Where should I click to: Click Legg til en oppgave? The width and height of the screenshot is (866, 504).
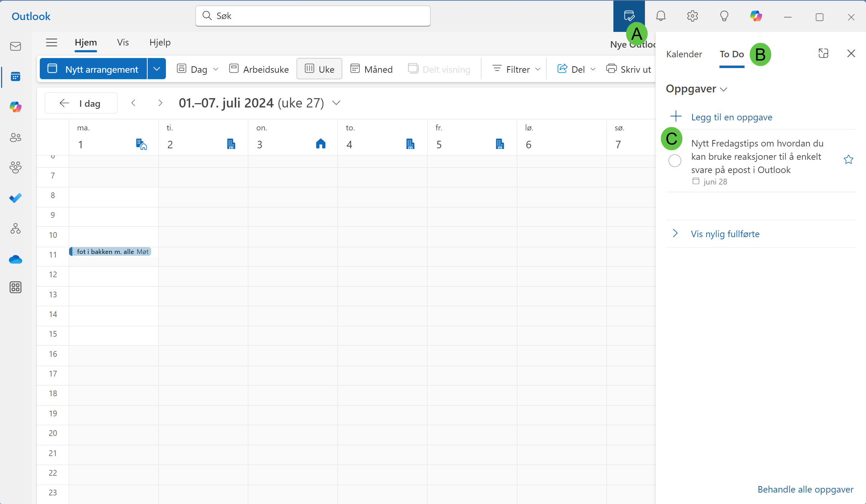[732, 117]
